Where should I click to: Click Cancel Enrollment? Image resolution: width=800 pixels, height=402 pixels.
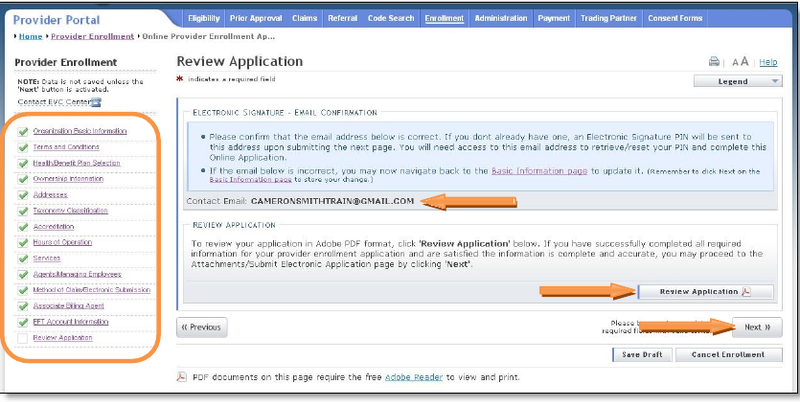pos(728,355)
